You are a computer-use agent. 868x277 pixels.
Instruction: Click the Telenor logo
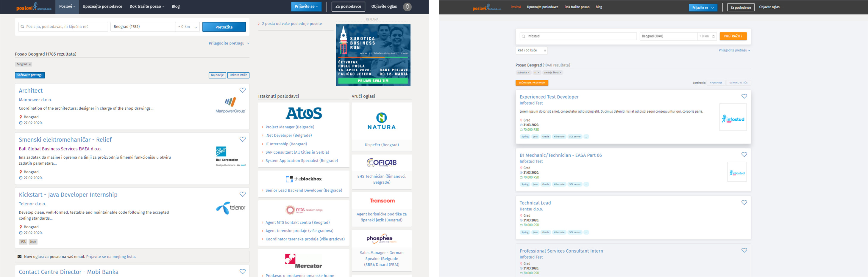(x=231, y=208)
